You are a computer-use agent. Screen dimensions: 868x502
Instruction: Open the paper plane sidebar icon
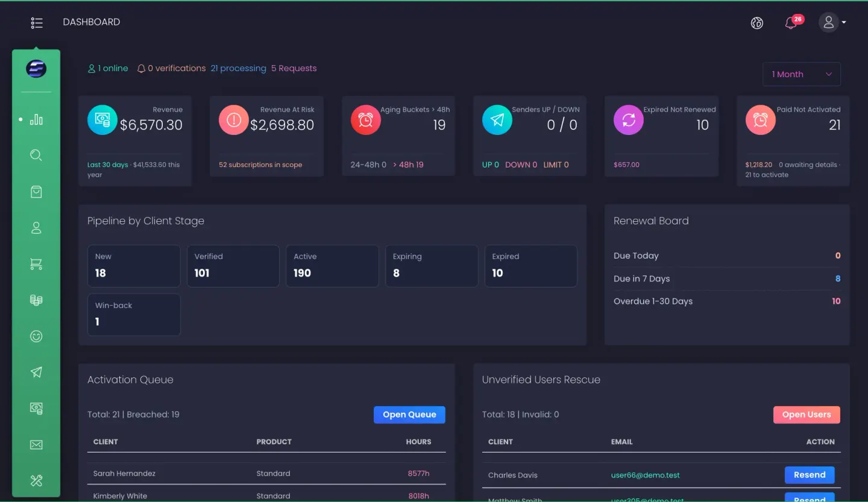36,372
